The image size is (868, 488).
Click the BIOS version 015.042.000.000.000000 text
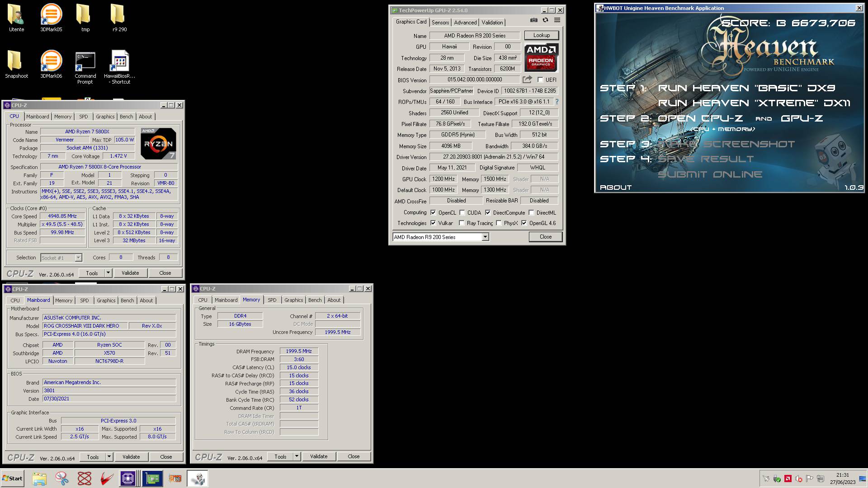pos(475,80)
